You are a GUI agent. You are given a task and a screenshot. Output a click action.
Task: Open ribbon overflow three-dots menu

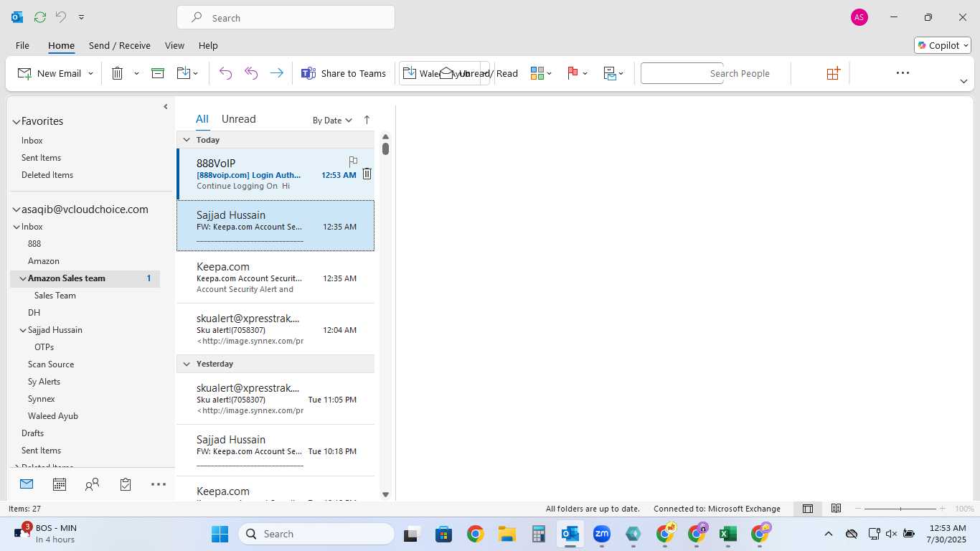[903, 72]
